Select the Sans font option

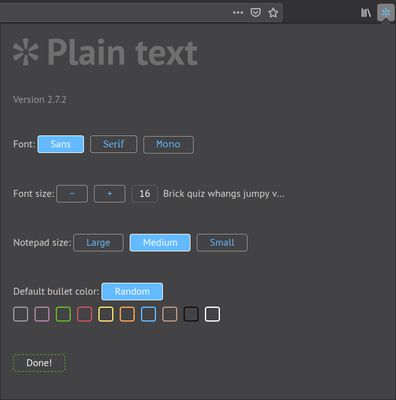(x=61, y=144)
